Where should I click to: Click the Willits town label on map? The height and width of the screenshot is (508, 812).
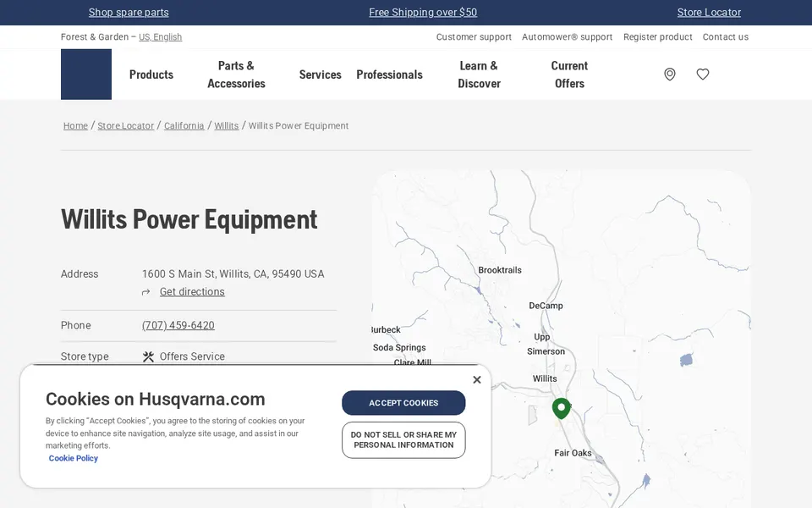tap(545, 379)
